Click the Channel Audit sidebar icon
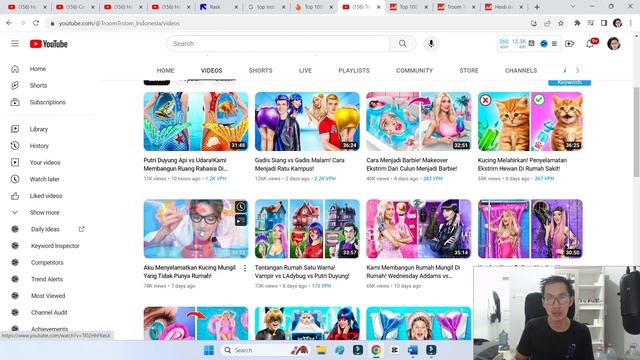The image size is (640, 360). (15, 313)
